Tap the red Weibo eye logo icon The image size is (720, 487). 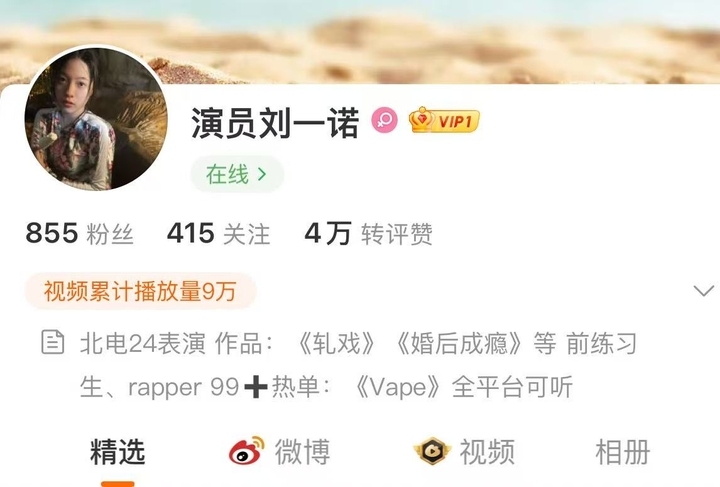pos(247,451)
